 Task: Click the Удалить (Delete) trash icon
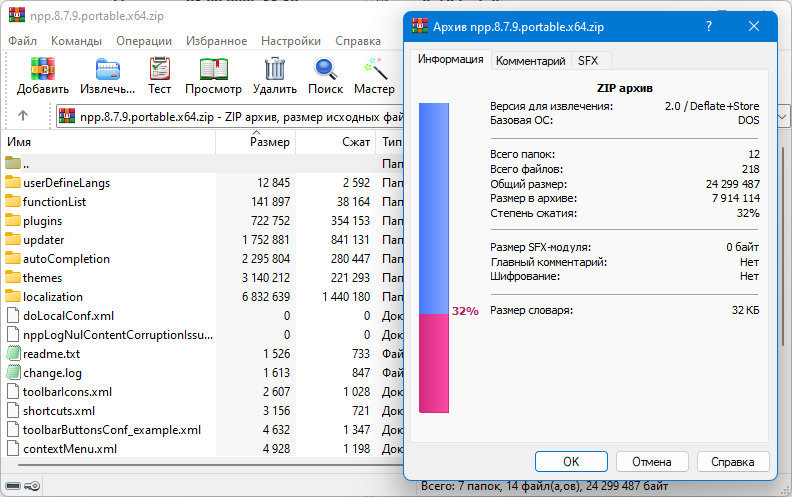(275, 69)
